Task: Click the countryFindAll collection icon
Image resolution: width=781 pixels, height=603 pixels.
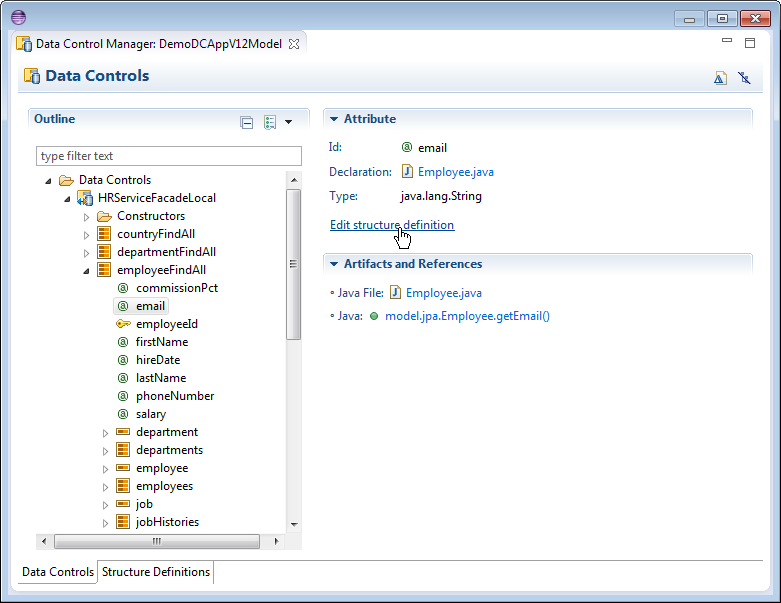Action: pyautogui.click(x=104, y=234)
